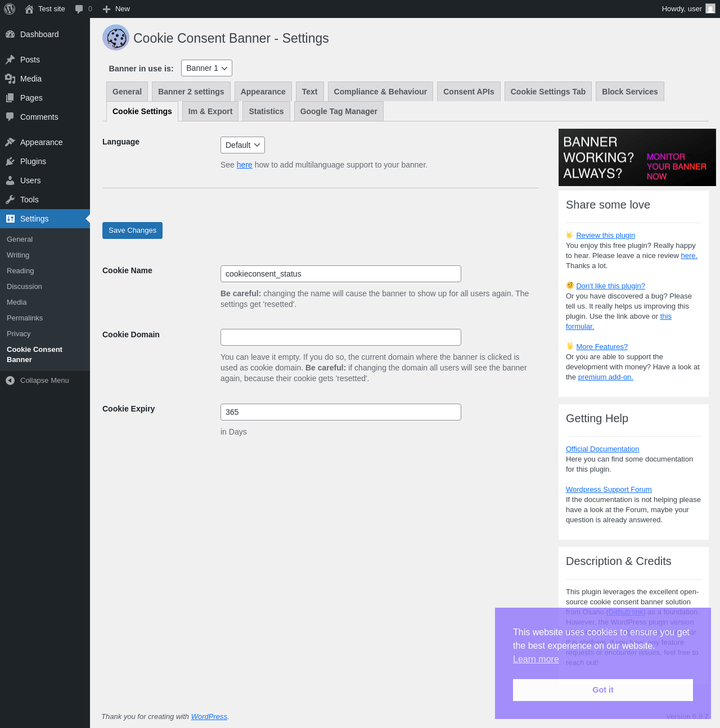Viewport: 720px width, 728px height.
Task: Click the 'this formular' link
Action: click(580, 327)
